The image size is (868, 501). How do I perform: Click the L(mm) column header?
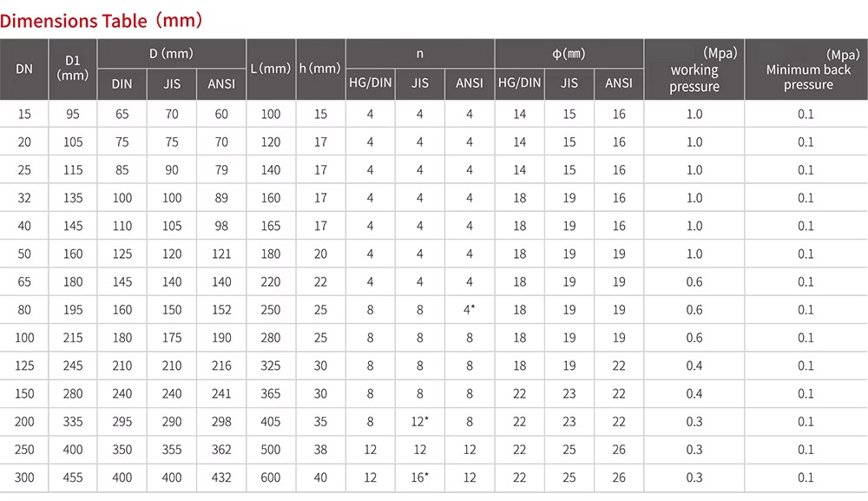(271, 69)
